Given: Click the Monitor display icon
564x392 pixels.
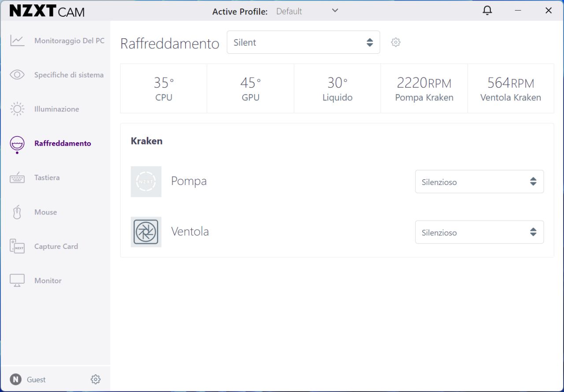Looking at the screenshot, I should [17, 281].
